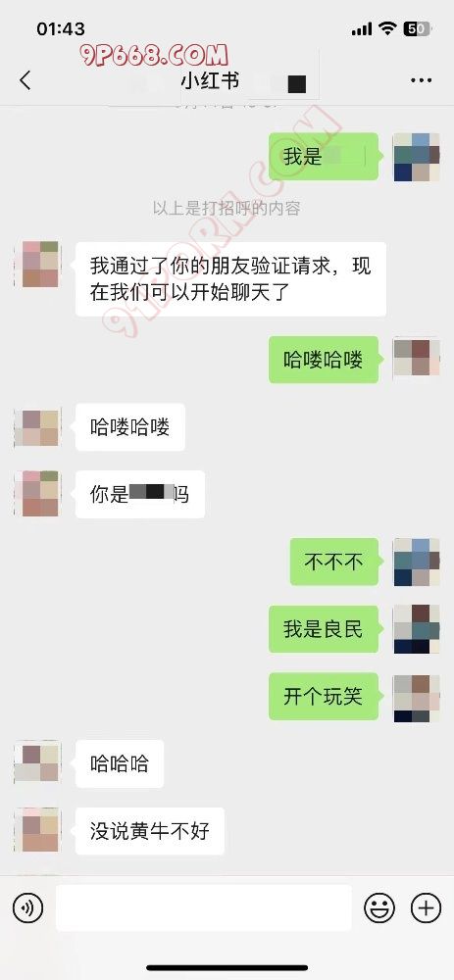Tap the 没说黄牛不好 message bubble
The height and width of the screenshot is (980, 454).
coord(149,831)
